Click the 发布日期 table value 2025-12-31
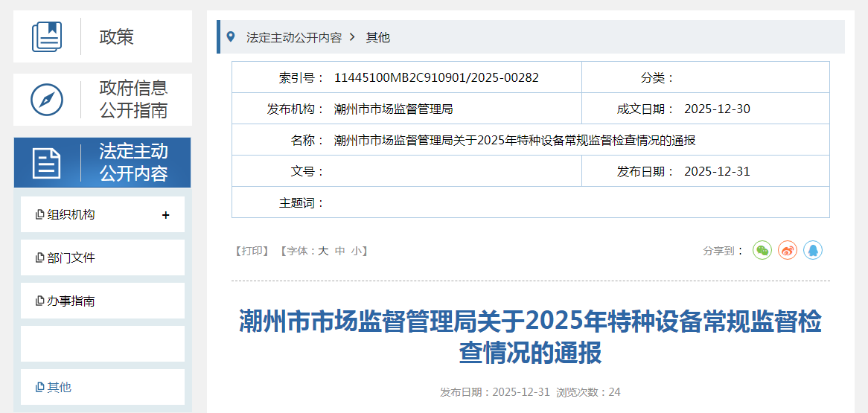This screenshot has height=413, width=868. (717, 172)
